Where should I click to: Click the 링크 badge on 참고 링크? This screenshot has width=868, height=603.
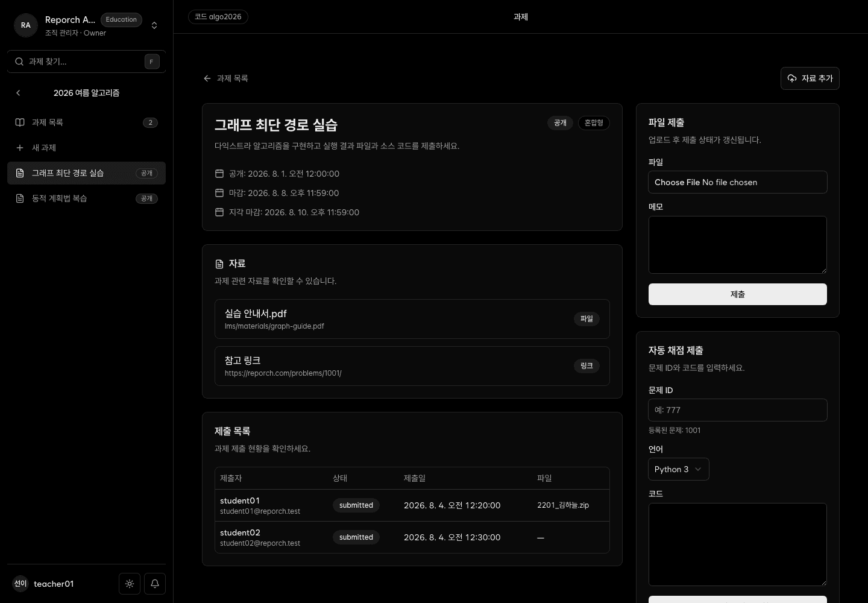tap(587, 366)
